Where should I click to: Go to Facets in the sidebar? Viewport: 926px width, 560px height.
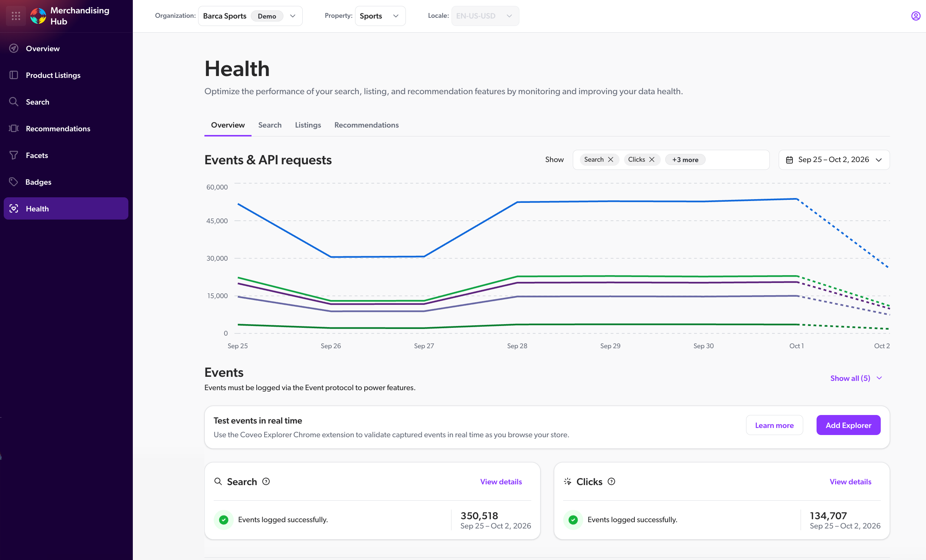tap(66, 155)
